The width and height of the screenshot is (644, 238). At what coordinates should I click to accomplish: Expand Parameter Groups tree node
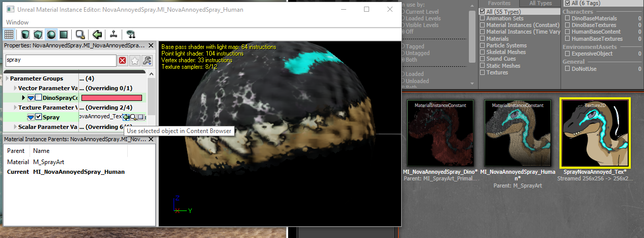point(7,78)
